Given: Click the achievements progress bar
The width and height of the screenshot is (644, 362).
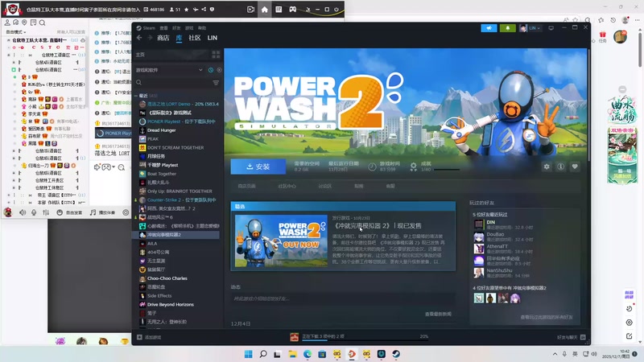Looking at the screenshot, I should (x=447, y=170).
